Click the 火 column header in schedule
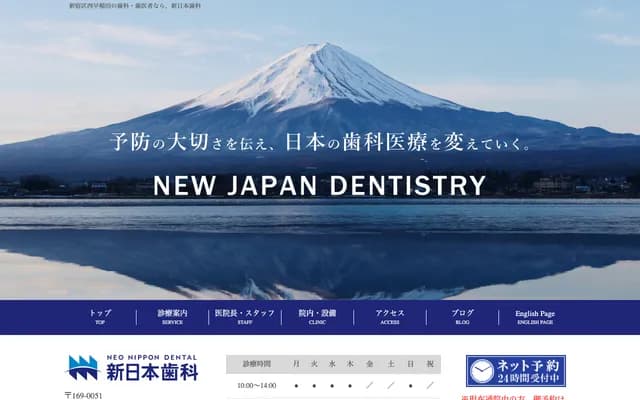The height and width of the screenshot is (400, 640). [x=314, y=364]
